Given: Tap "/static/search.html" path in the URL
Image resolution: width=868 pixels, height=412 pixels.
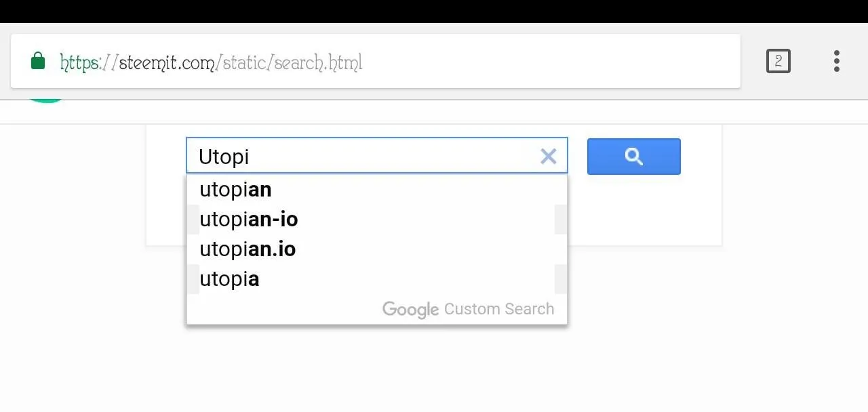Looking at the screenshot, I should pyautogui.click(x=290, y=62).
